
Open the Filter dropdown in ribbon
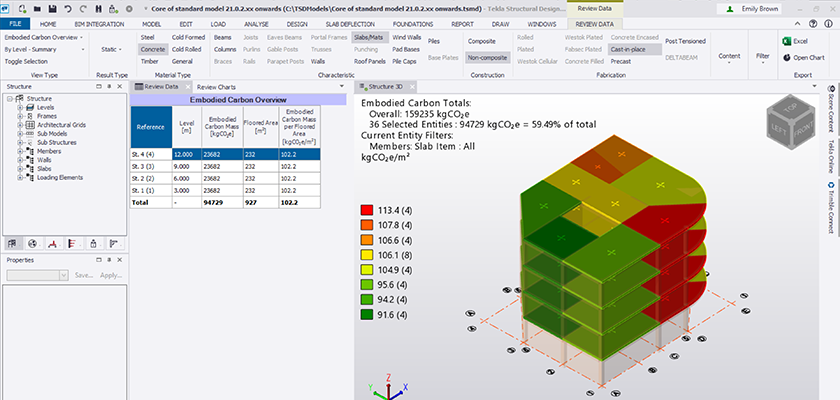tap(762, 57)
